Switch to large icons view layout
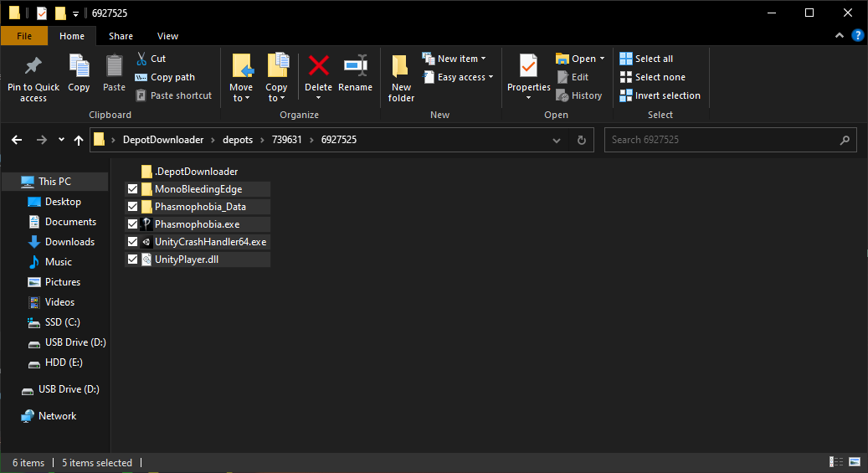The height and width of the screenshot is (473, 868). pos(855,462)
